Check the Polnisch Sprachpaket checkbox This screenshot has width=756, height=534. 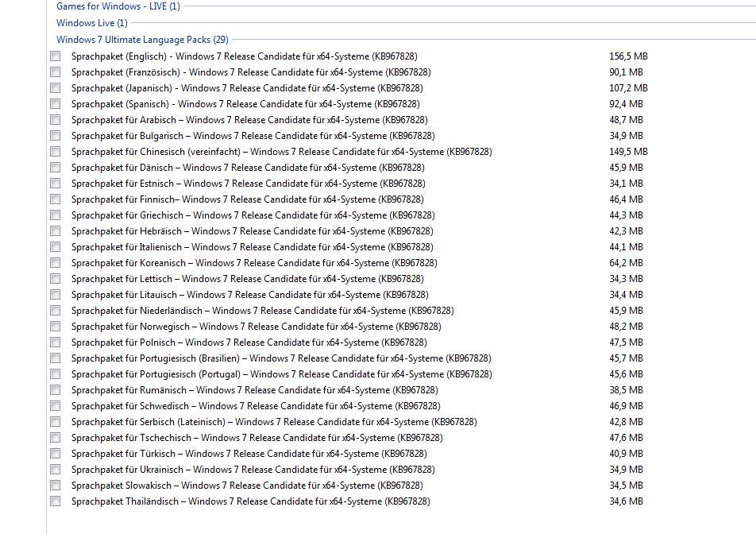56,342
